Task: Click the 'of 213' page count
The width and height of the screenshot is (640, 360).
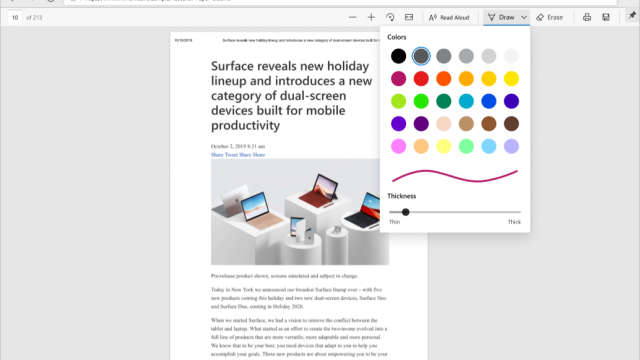Action: coord(34,18)
